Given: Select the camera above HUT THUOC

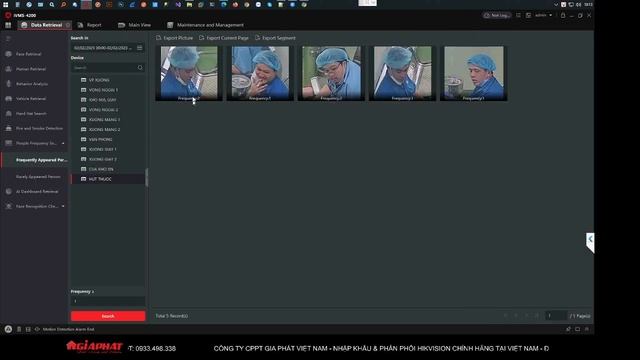Looking at the screenshot, I should 101,169.
